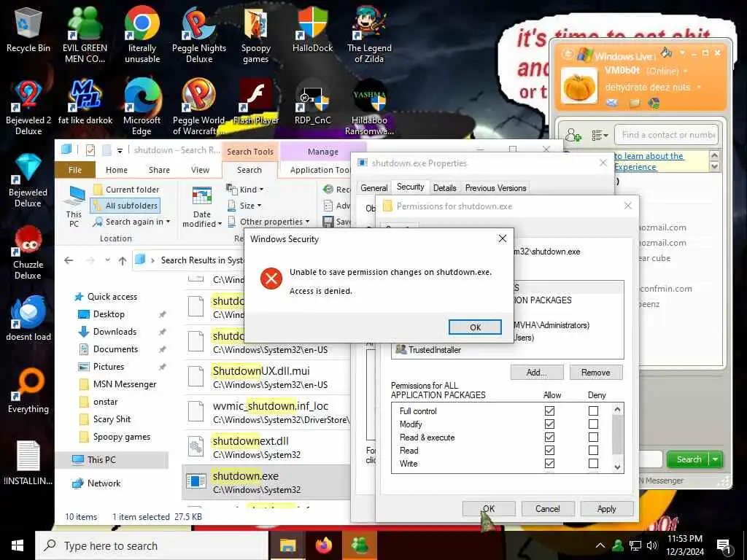Switch to the Home ribbon tab
The height and width of the screenshot is (560, 747).
(x=117, y=170)
